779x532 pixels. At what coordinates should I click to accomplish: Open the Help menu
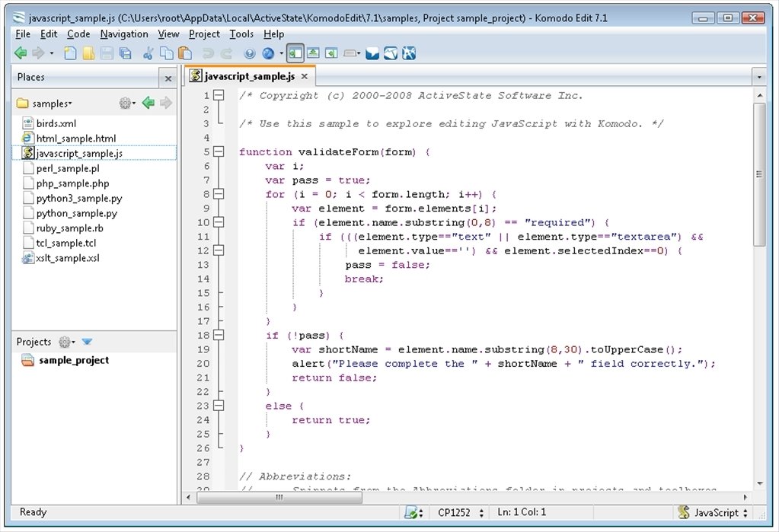[x=273, y=34]
